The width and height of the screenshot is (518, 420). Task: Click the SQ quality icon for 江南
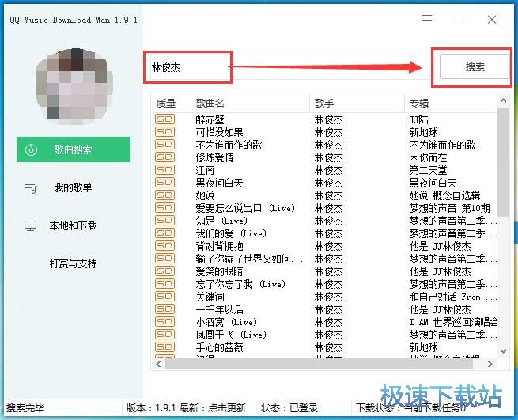click(x=164, y=170)
